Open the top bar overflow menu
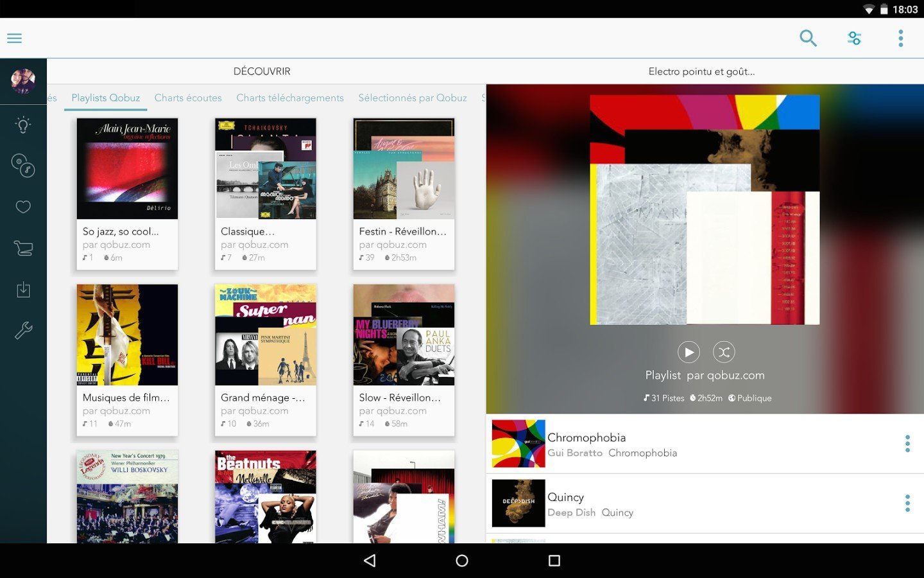The height and width of the screenshot is (578, 924). coord(901,39)
